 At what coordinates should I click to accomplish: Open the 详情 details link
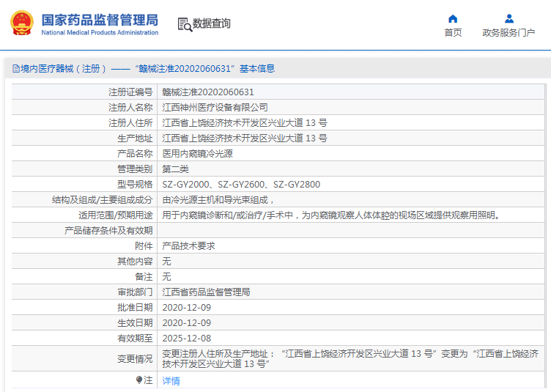point(171,381)
